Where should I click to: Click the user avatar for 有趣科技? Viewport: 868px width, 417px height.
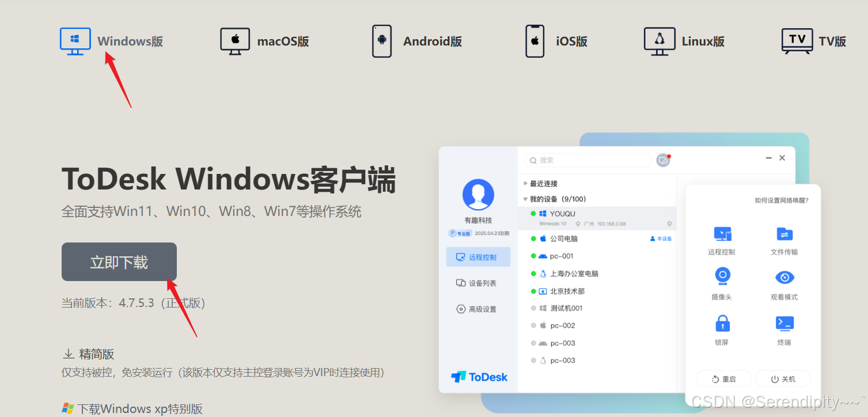coord(478,195)
